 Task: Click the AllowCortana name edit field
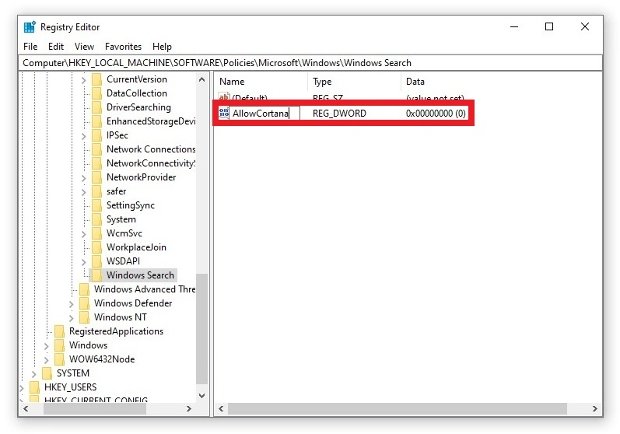pyautogui.click(x=265, y=113)
